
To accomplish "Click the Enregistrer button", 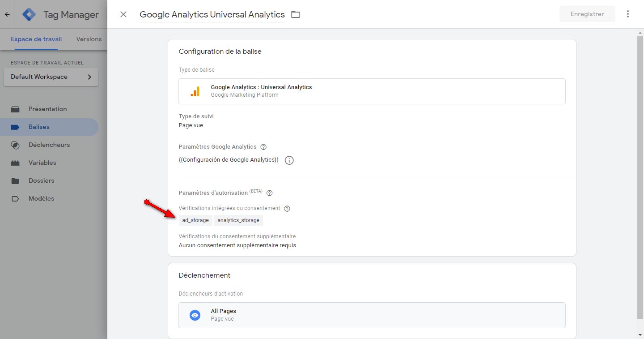I will (x=587, y=14).
